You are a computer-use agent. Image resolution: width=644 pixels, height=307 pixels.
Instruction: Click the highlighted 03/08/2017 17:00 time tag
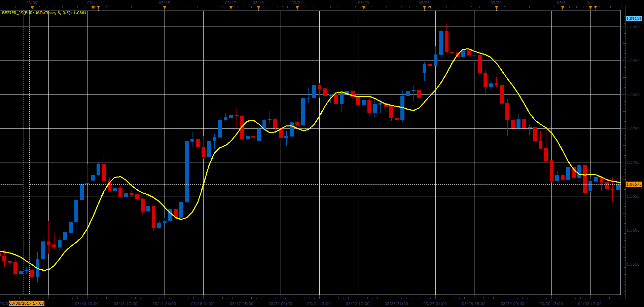point(27,303)
